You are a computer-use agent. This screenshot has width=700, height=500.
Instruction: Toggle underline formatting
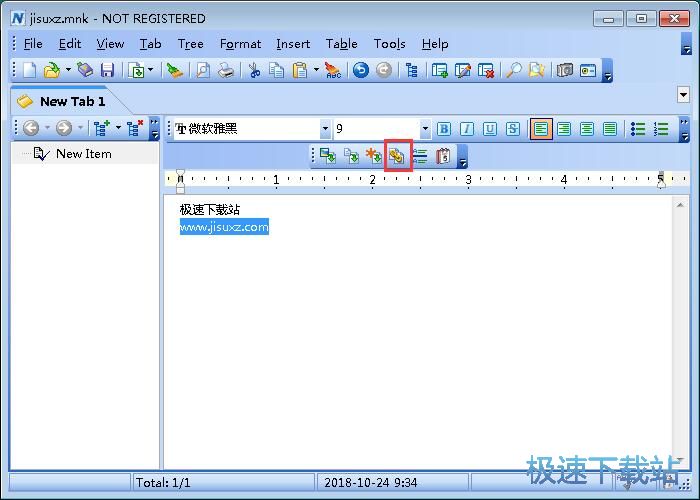tap(490, 129)
